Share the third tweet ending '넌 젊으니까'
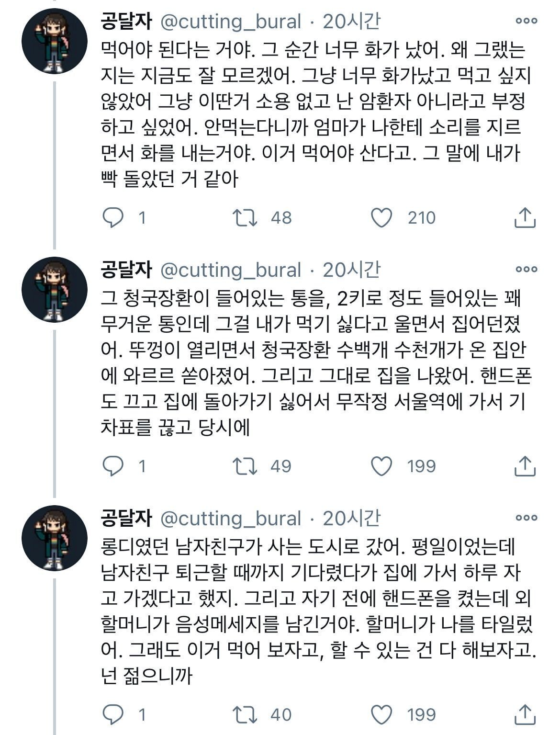The width and height of the screenshot is (560, 735). [x=525, y=714]
